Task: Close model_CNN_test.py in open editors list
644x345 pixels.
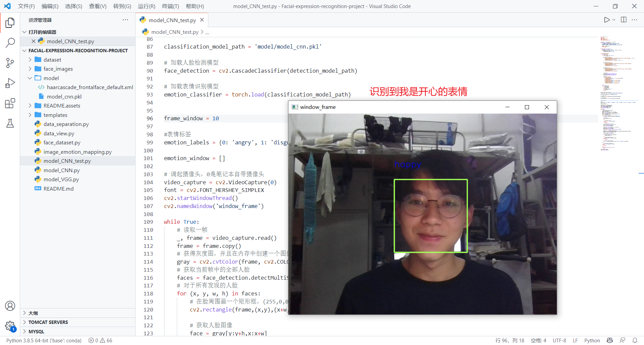Action: click(x=34, y=41)
